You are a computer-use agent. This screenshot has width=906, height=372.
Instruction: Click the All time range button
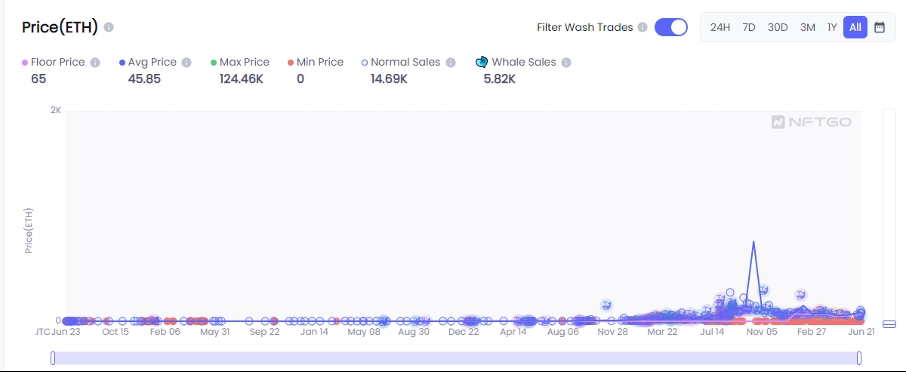click(855, 27)
